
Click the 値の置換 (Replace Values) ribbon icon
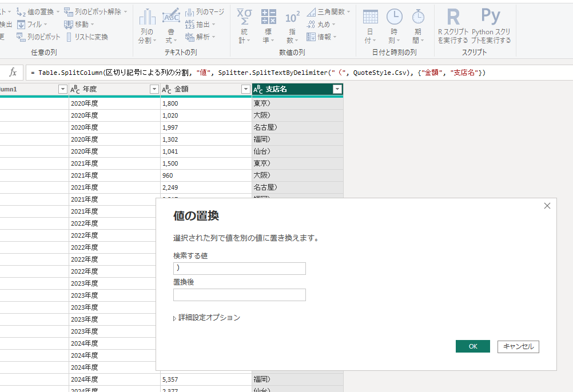pos(21,11)
